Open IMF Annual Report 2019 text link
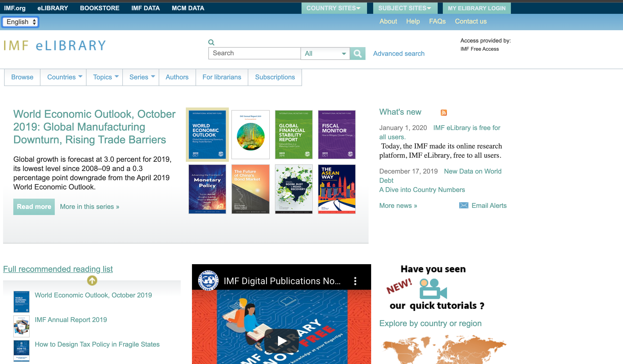The width and height of the screenshot is (623, 364). click(71, 320)
